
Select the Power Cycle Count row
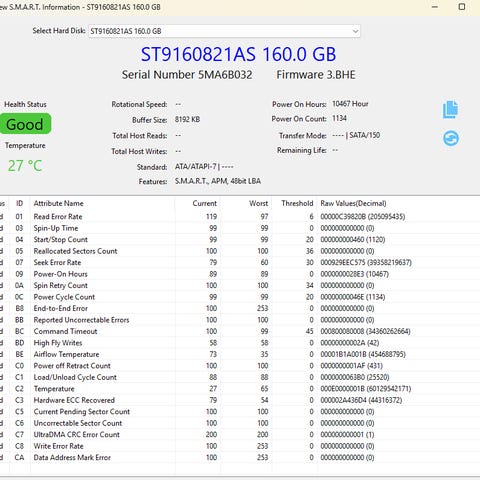click(240, 297)
